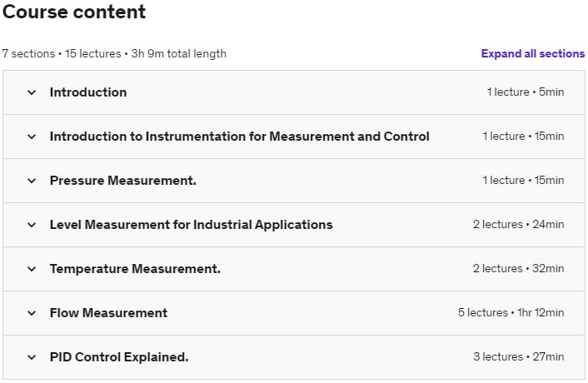Viewport: 588px width, 383px height.
Task: Click the chevron beside Pressure Measurement
Action: tap(32, 181)
